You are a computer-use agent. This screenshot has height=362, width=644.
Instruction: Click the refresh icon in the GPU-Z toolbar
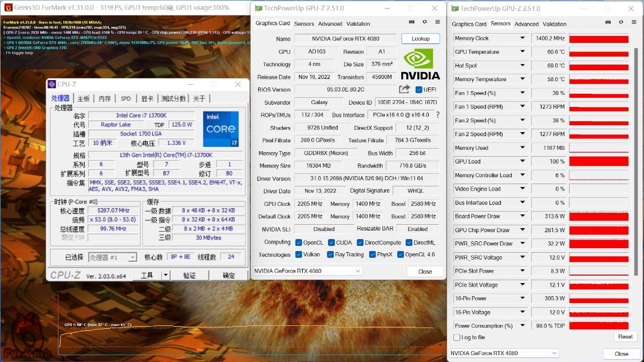point(424,21)
